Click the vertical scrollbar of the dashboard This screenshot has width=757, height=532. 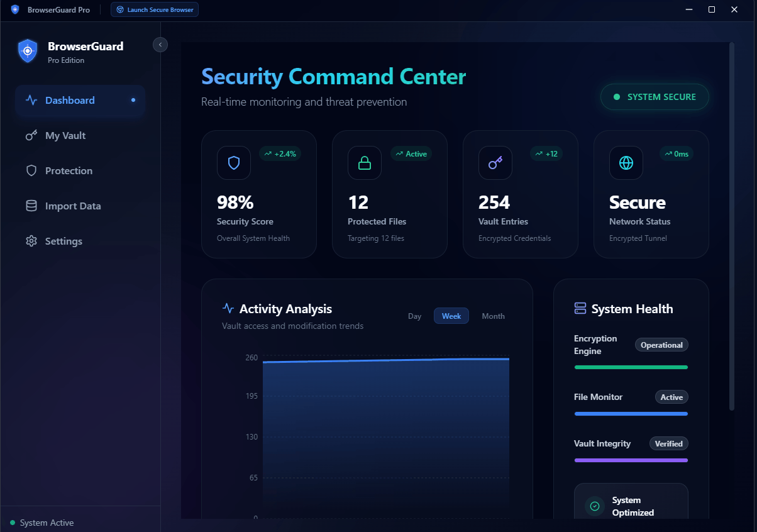coord(731,226)
